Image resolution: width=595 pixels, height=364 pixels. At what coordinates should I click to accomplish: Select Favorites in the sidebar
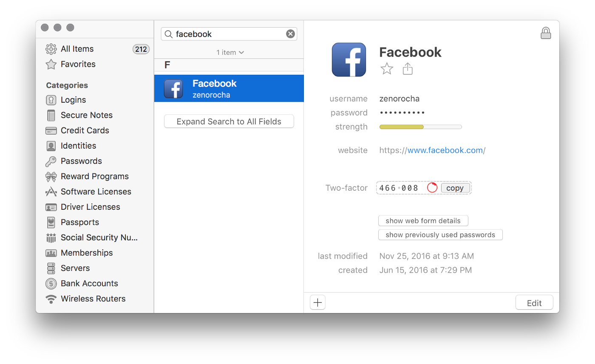pos(78,64)
